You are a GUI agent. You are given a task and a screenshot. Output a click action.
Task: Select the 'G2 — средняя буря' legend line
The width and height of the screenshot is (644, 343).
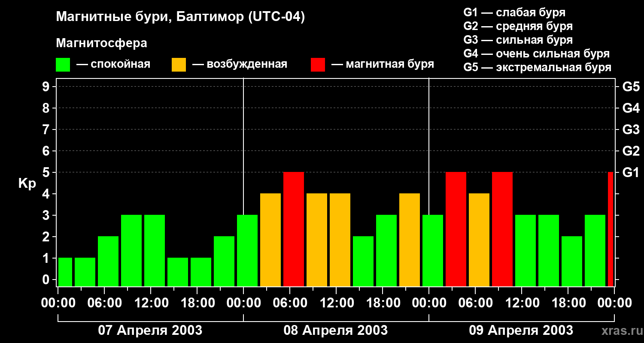pyautogui.click(x=518, y=26)
